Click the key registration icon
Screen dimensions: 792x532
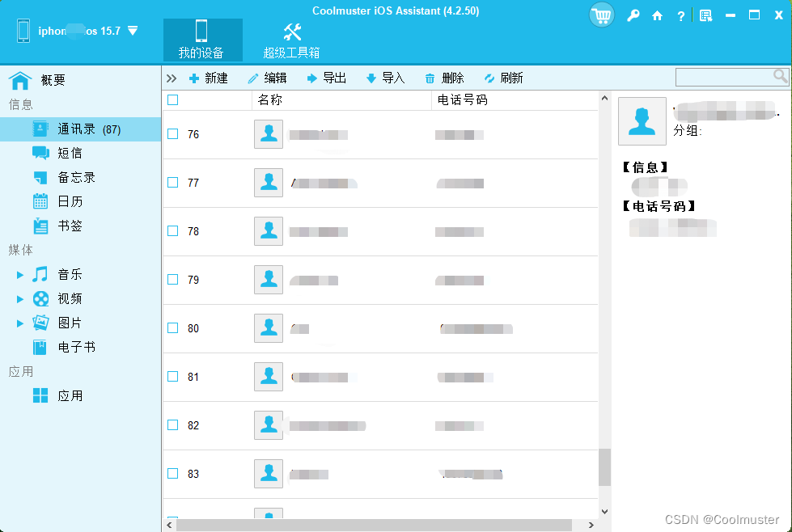pyautogui.click(x=633, y=15)
